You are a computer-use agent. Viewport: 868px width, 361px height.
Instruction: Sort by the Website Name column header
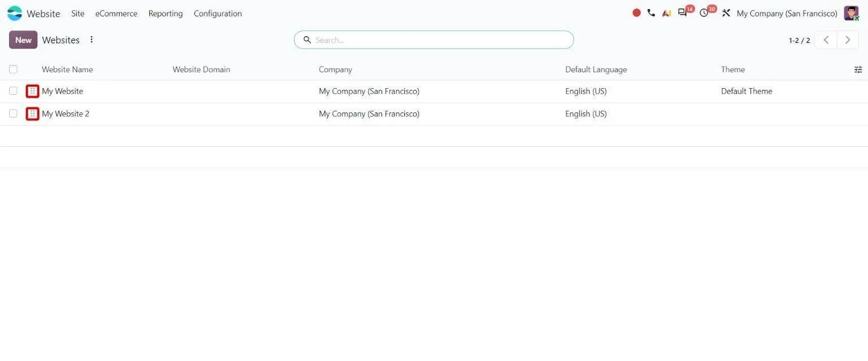tap(67, 69)
